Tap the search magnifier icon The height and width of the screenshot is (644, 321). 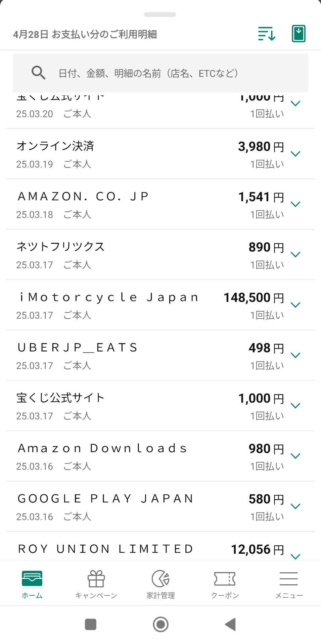[38, 73]
